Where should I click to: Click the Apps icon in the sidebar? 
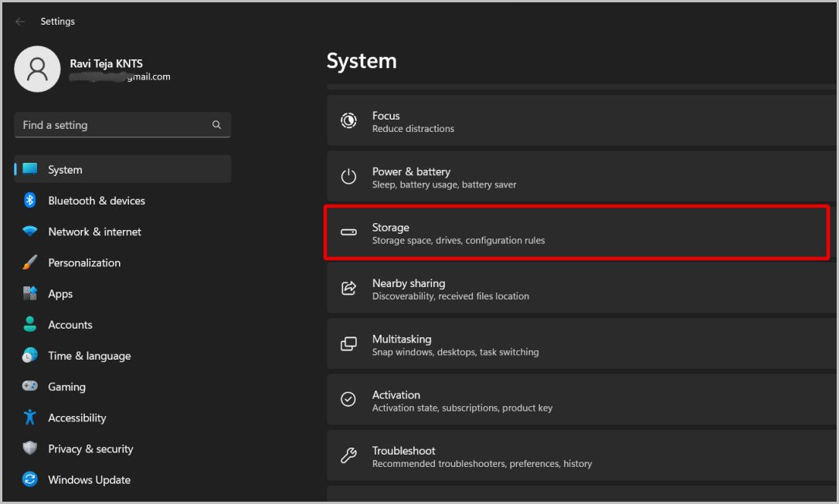tap(29, 293)
